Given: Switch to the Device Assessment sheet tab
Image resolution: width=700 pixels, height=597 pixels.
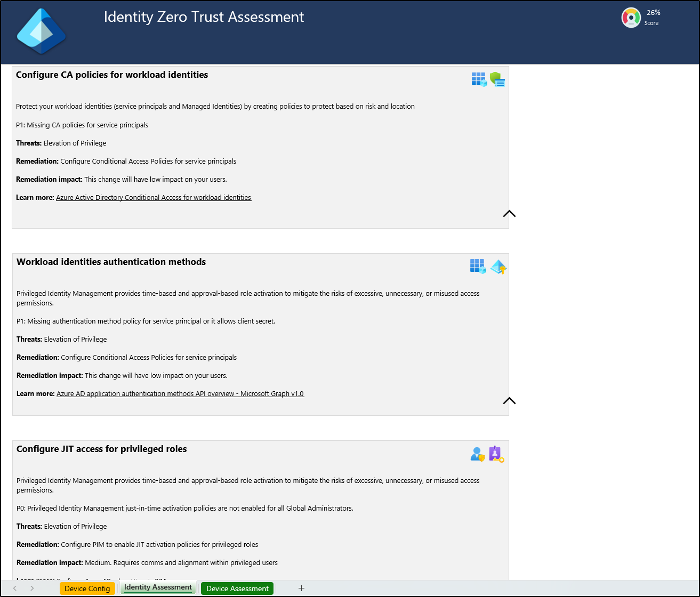Looking at the screenshot, I should (x=237, y=588).
